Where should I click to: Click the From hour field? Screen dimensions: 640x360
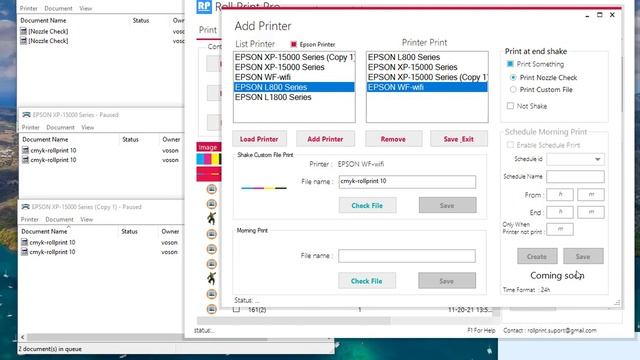(560, 195)
